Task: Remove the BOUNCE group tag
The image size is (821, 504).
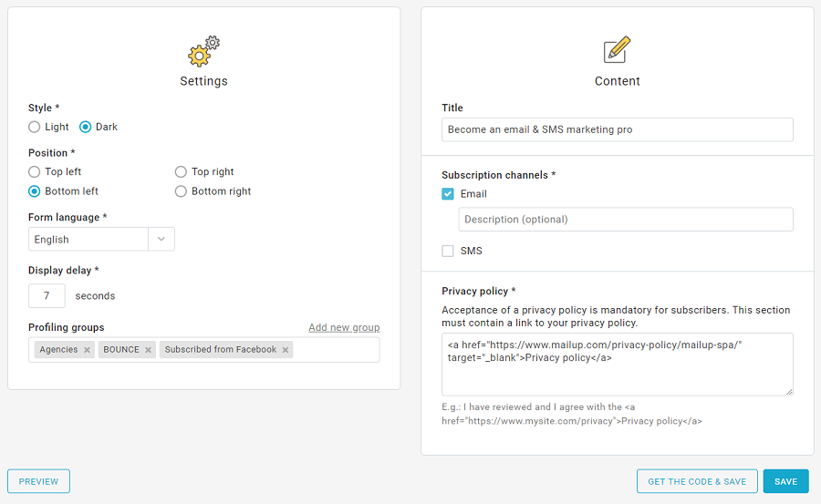Action: 148,350
